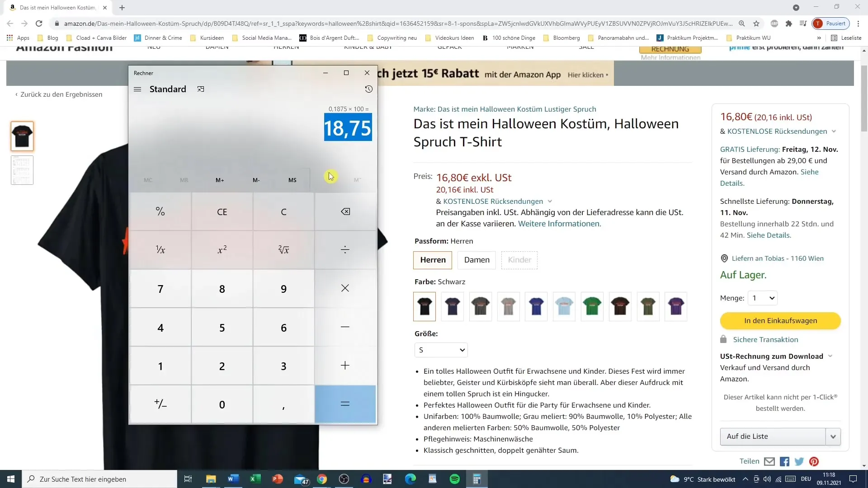Select the size chart thumbnail image

point(22,170)
